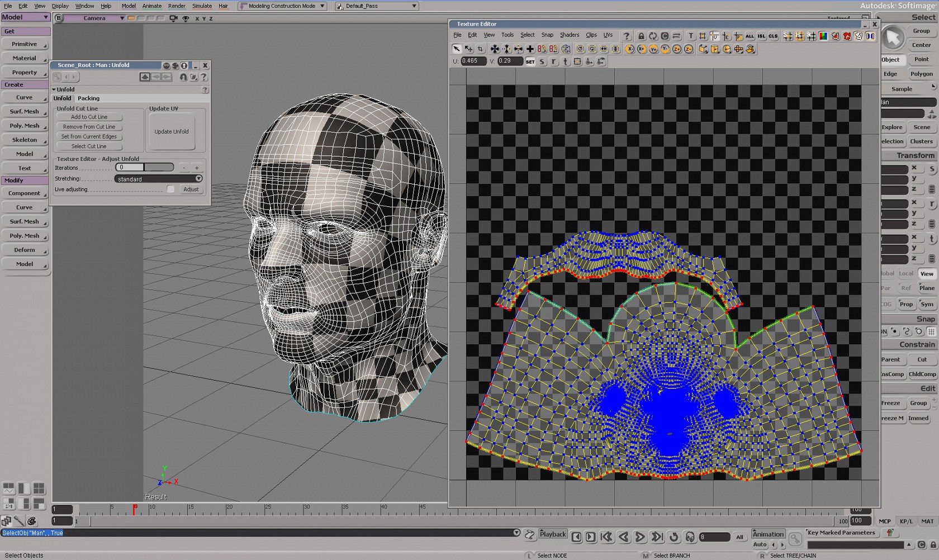
Task: Click the RGB color bars icon in Texture Editor
Action: click(x=823, y=36)
